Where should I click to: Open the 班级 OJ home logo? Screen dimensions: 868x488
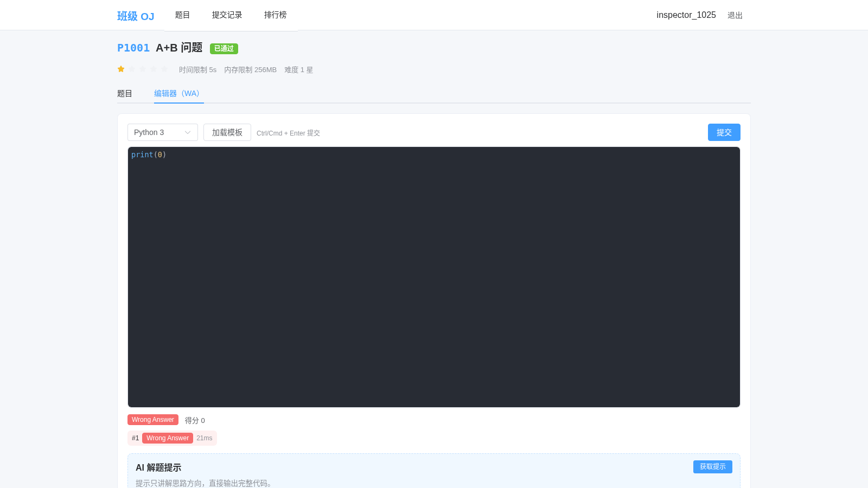tap(136, 16)
